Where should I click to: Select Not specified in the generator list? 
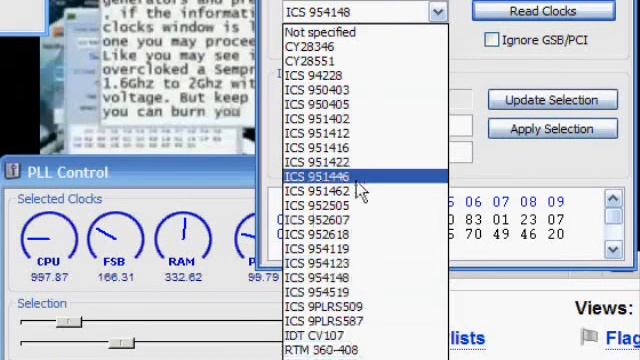365,32
